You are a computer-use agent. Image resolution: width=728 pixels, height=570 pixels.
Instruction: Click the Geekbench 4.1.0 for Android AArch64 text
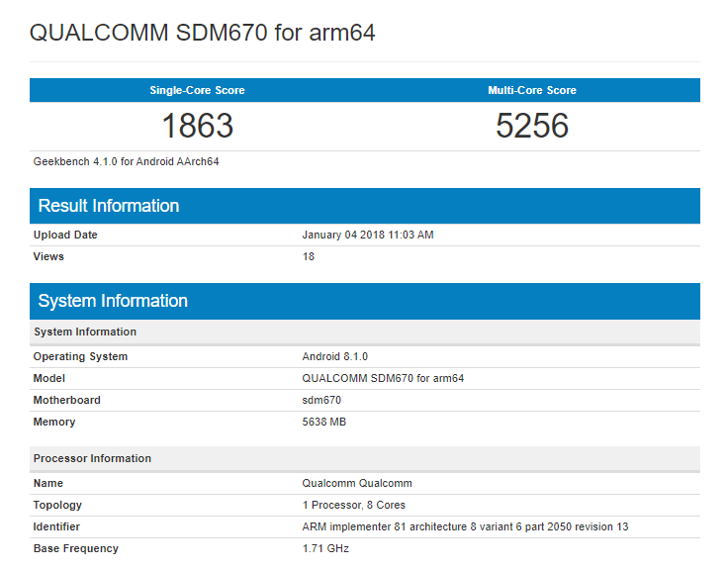click(x=126, y=161)
